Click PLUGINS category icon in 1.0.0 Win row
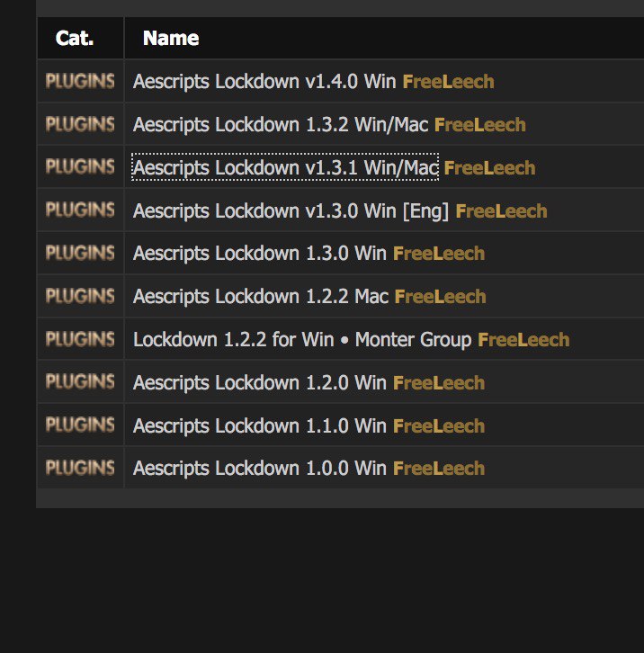 [80, 468]
